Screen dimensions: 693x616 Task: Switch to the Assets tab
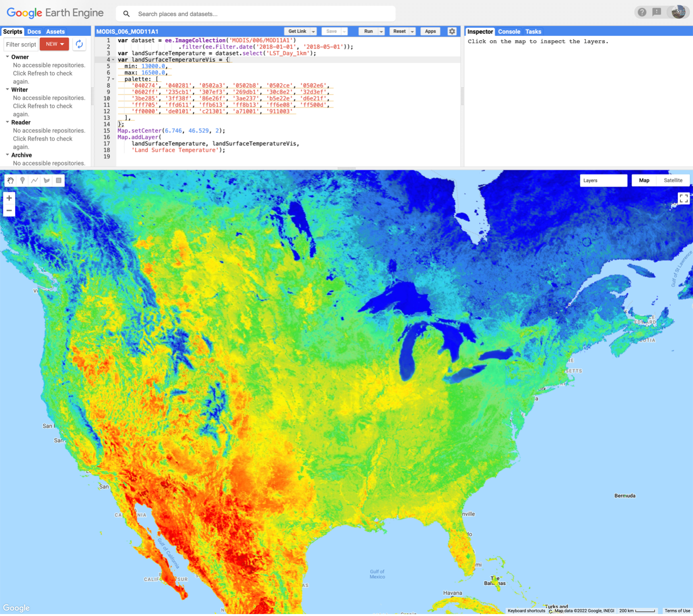(55, 32)
